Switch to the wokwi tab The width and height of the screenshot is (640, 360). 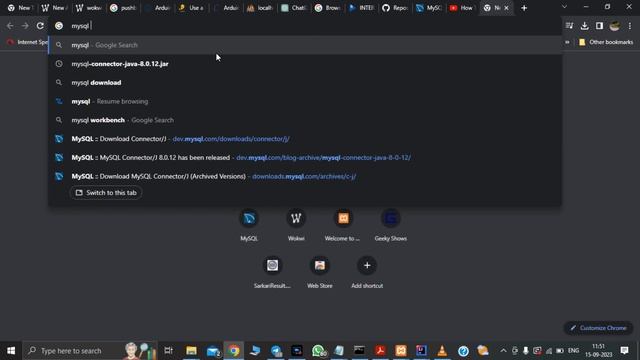(x=89, y=8)
